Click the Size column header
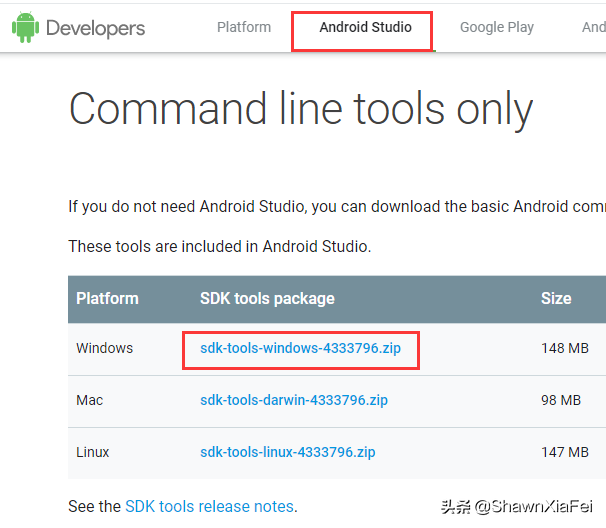 556,298
